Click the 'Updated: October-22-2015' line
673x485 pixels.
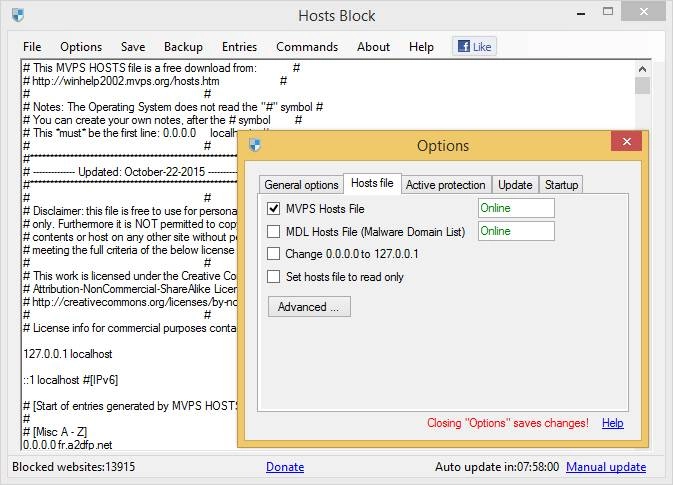pos(130,172)
